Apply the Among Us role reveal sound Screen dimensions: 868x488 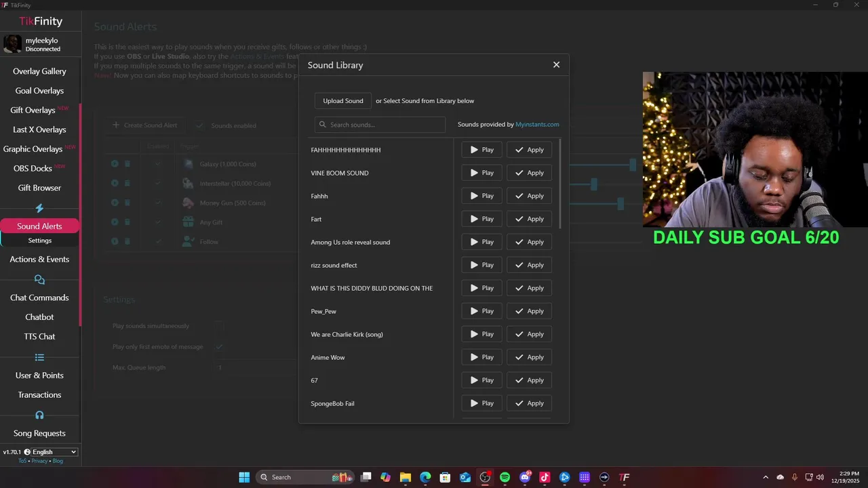(x=529, y=242)
